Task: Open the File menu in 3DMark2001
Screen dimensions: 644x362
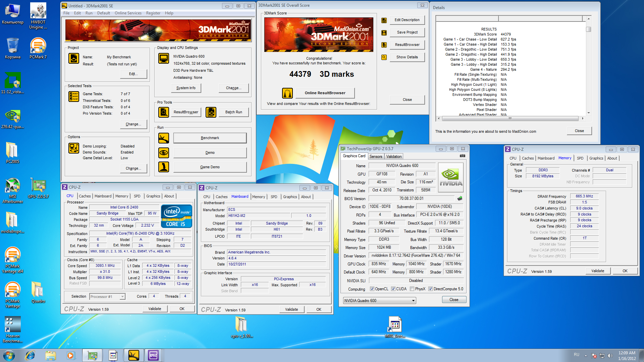Action: (x=66, y=13)
